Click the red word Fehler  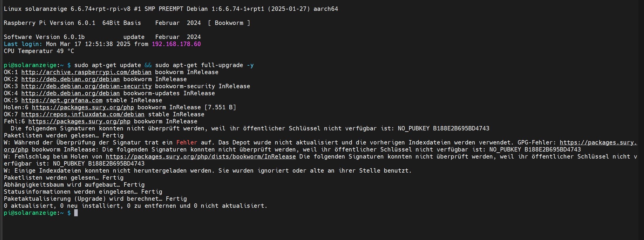[187, 142]
